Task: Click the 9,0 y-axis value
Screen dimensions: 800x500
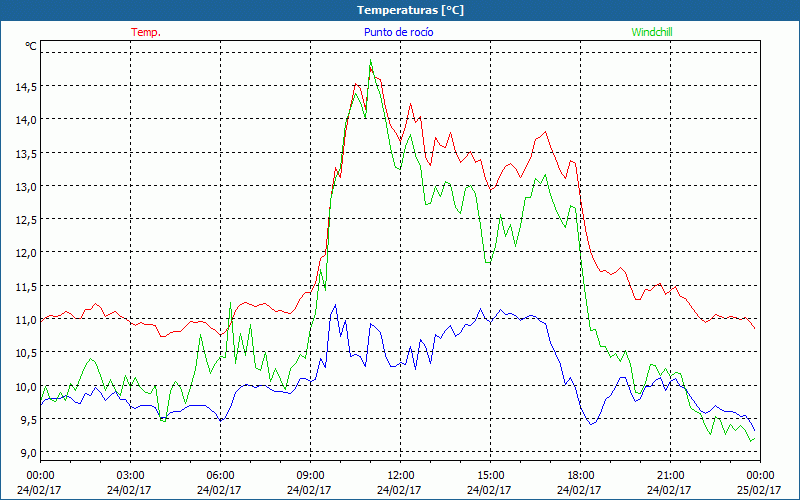Action: click(x=28, y=453)
